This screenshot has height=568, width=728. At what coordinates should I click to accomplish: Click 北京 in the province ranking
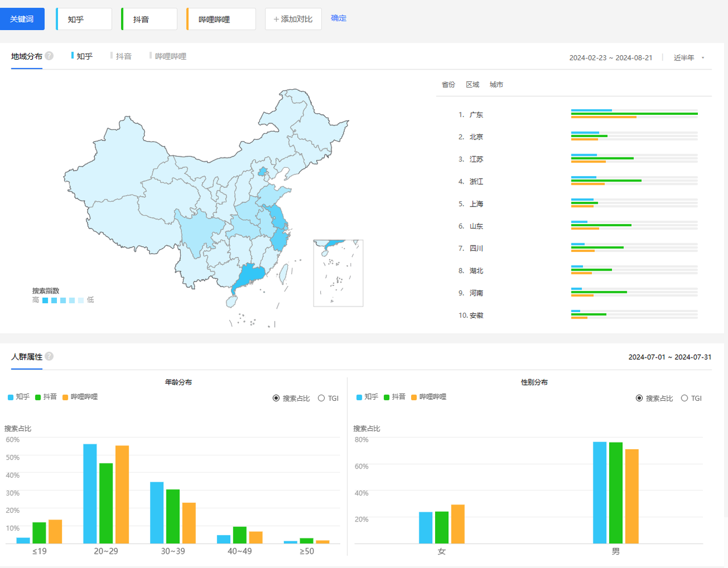(476, 136)
